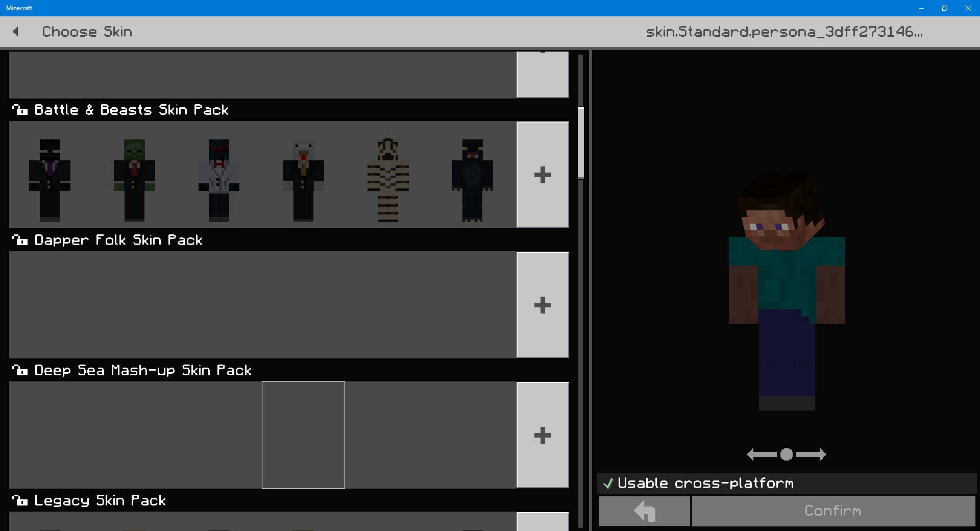Minimize the Minecraft window

click(921, 8)
